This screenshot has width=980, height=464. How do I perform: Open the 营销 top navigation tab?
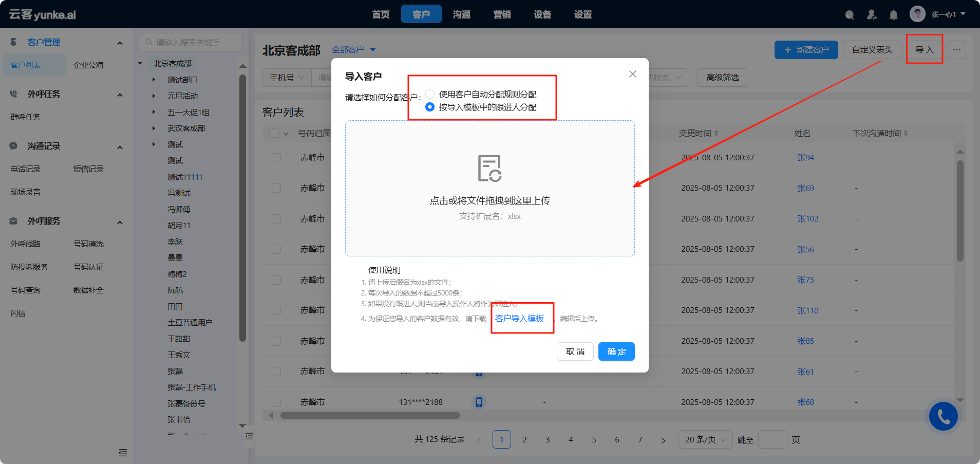point(502,14)
